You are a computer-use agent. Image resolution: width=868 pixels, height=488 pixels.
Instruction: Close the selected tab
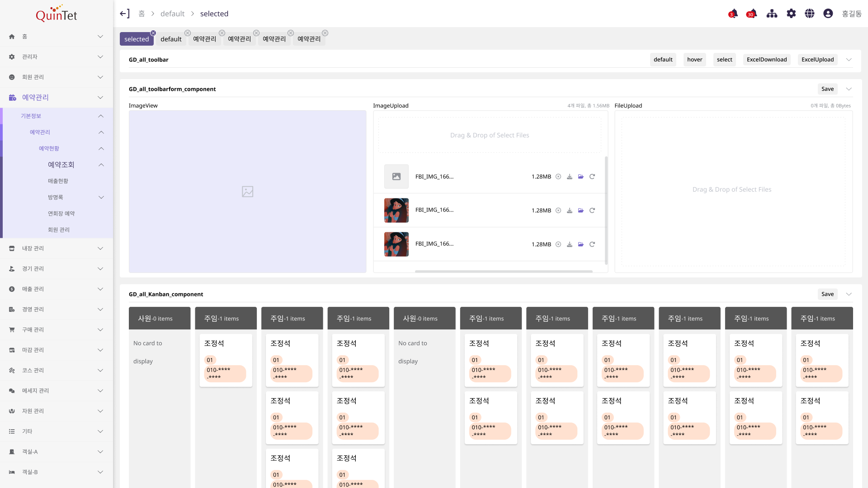coord(153,33)
